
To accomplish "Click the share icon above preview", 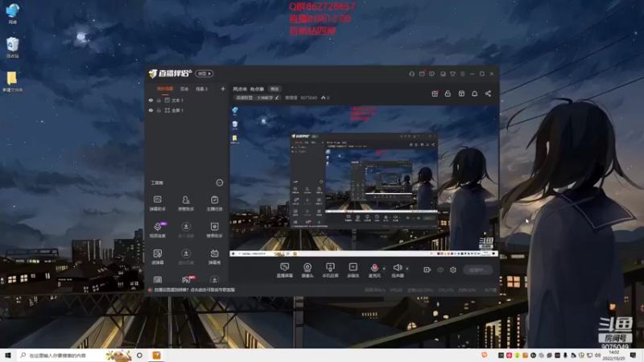I will pos(488,93).
